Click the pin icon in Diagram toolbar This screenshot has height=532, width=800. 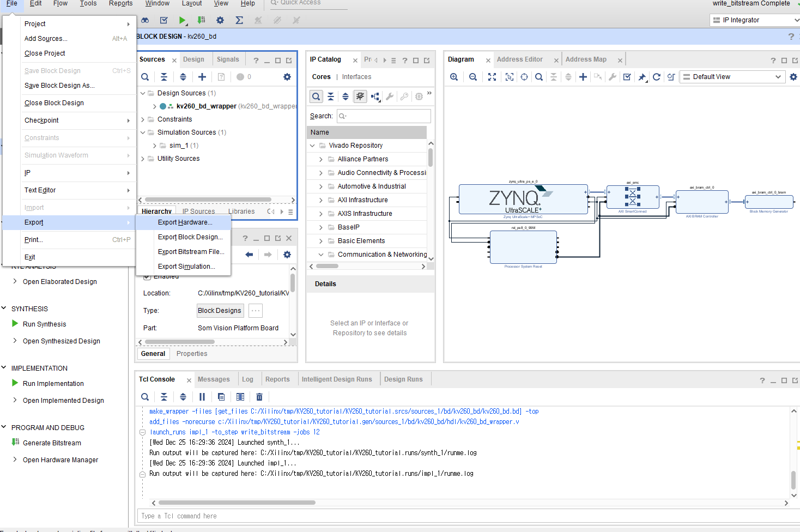(x=642, y=77)
